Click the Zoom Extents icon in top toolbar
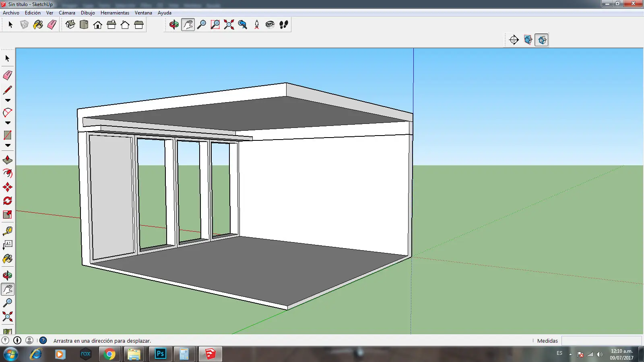 point(229,25)
